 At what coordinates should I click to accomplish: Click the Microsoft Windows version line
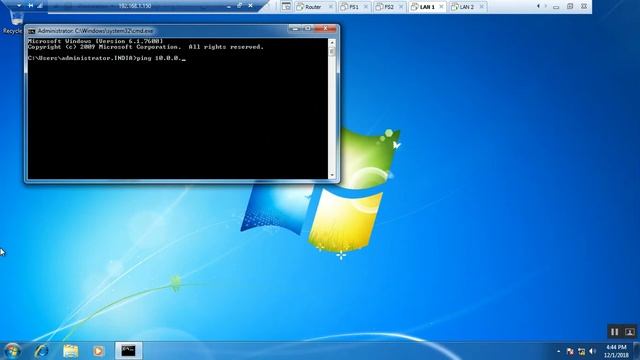click(x=96, y=41)
